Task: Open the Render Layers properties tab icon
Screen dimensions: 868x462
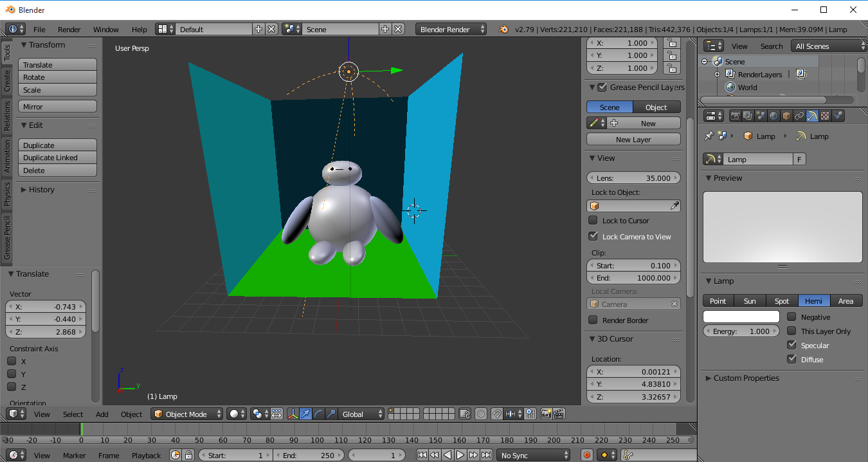Action: [x=748, y=116]
